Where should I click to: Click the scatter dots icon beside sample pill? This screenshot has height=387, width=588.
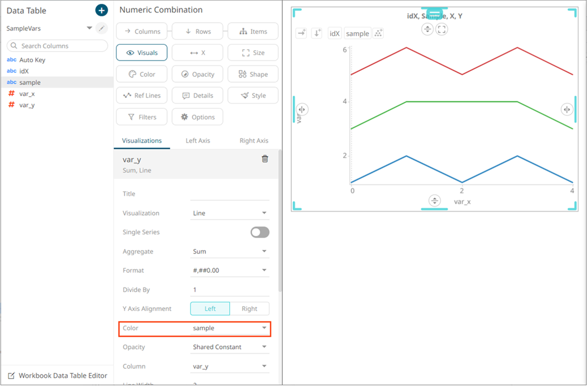pyautogui.click(x=378, y=33)
